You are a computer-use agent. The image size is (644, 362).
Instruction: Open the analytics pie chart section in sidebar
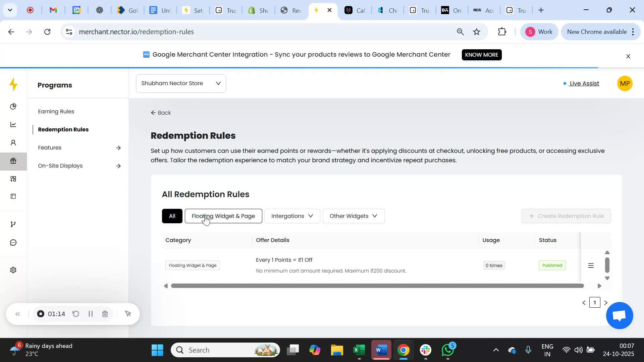pyautogui.click(x=13, y=106)
